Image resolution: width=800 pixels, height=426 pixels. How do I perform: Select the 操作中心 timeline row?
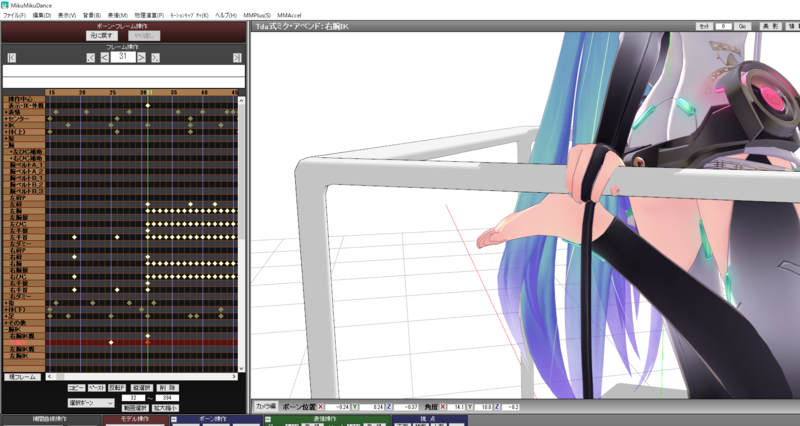pos(24,99)
